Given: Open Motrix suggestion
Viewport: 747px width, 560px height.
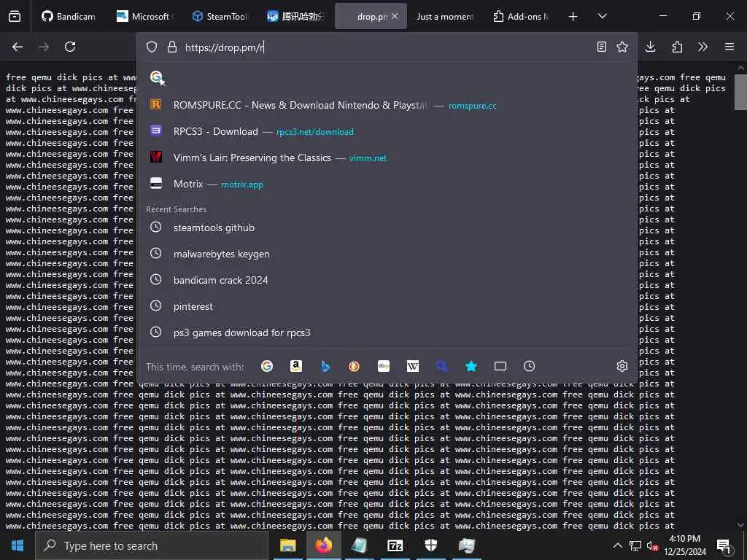Looking at the screenshot, I should click(387, 184).
